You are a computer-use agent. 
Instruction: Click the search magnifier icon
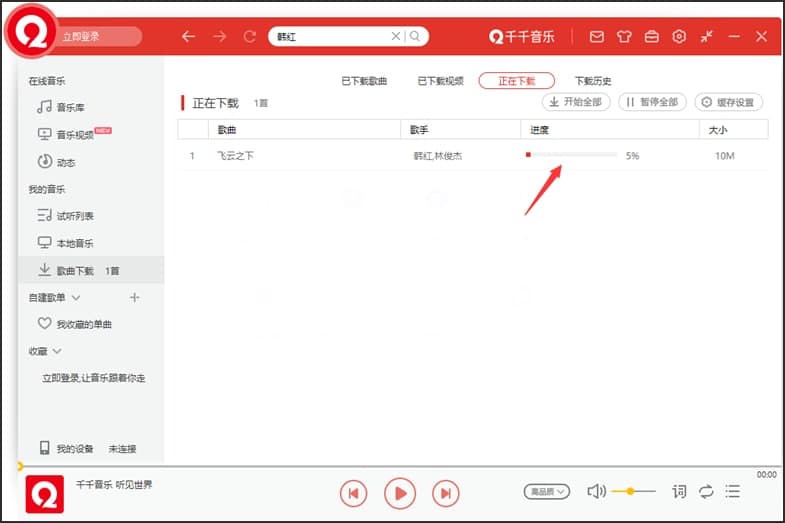tap(415, 37)
